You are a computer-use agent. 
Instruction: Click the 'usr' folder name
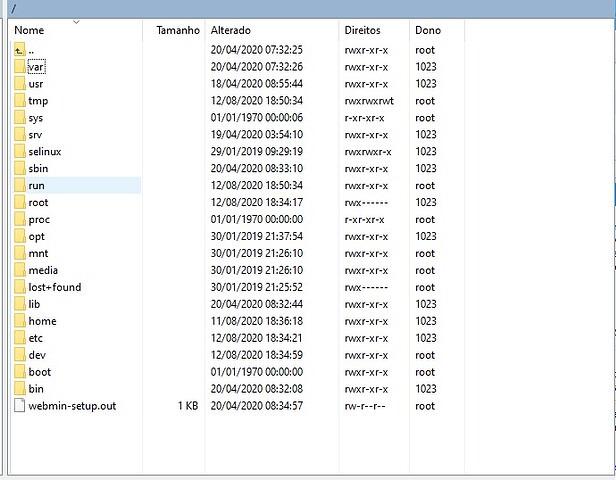coord(36,84)
